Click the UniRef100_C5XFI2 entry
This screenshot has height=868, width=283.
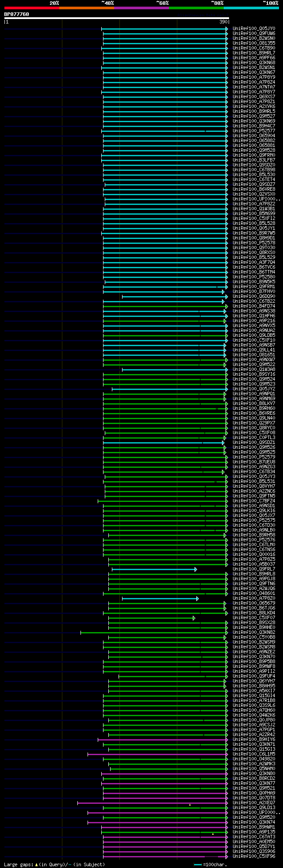[x=254, y=219]
